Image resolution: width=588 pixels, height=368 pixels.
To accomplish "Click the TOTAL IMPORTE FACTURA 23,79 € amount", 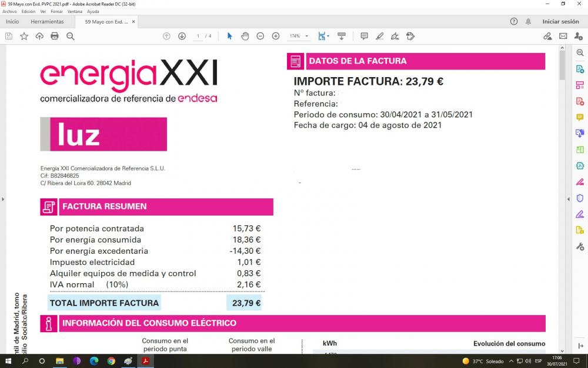I will click(x=246, y=303).
